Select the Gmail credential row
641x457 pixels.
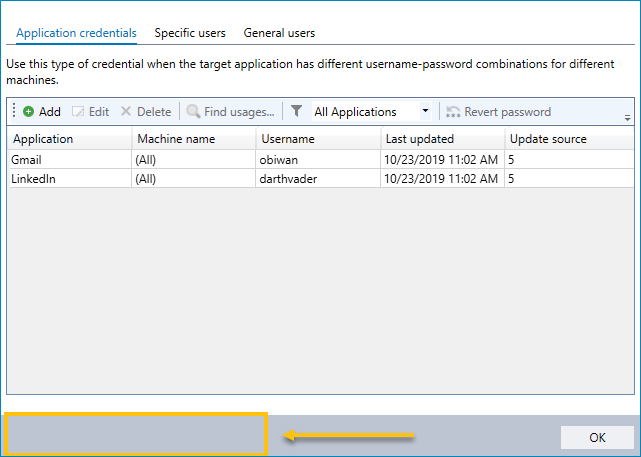(322, 159)
